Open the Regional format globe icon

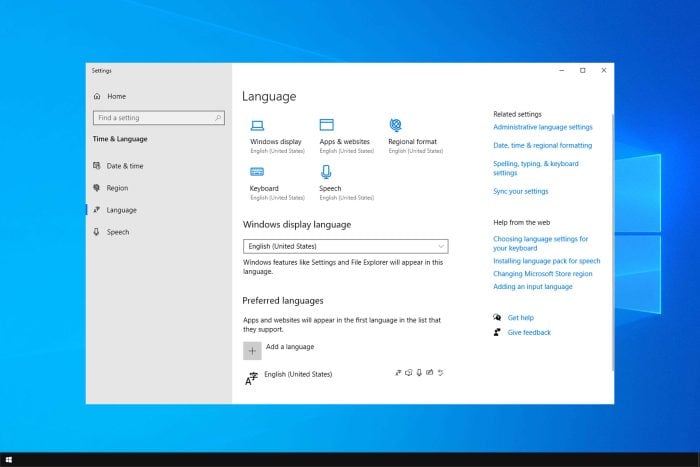(396, 125)
